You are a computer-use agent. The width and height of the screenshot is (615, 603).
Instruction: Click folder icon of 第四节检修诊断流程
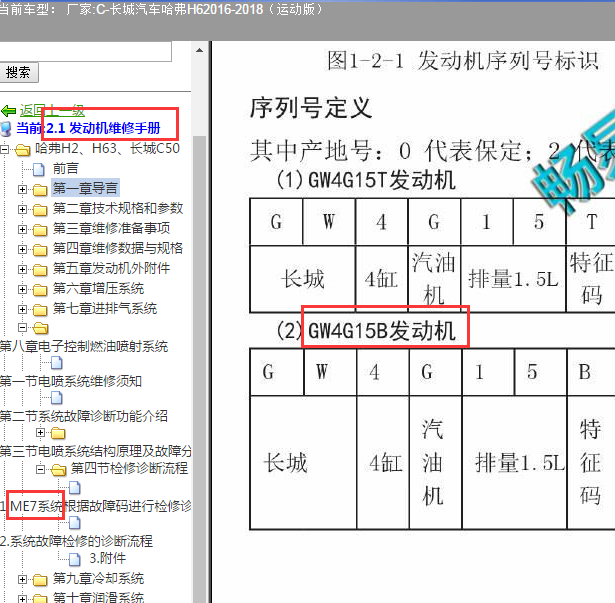pos(59,469)
